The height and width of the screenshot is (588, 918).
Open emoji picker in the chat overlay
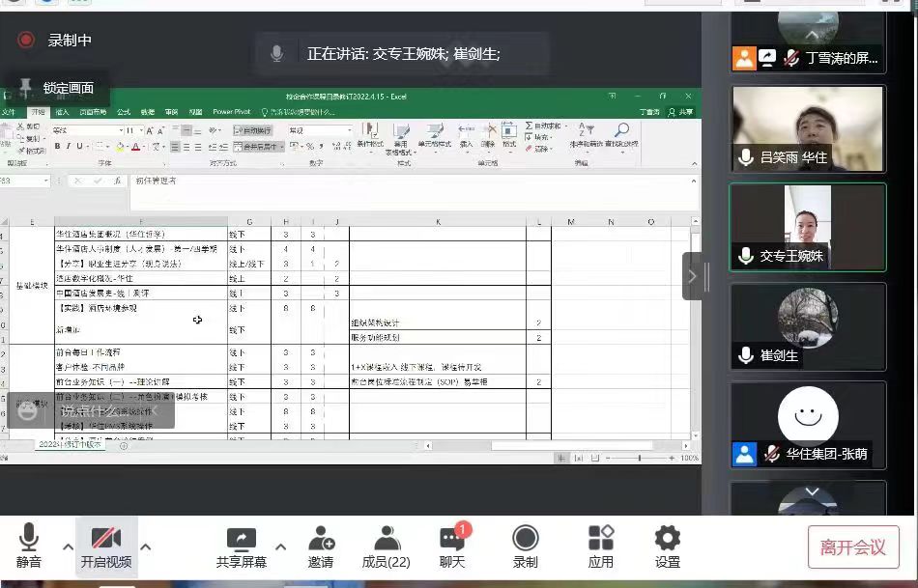click(27, 411)
